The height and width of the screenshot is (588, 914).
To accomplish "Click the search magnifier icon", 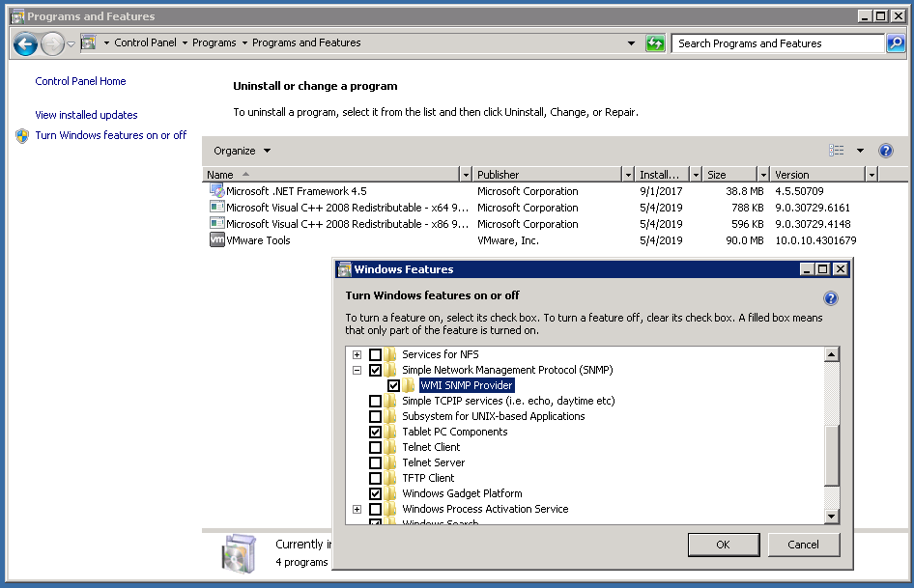I will (896, 43).
